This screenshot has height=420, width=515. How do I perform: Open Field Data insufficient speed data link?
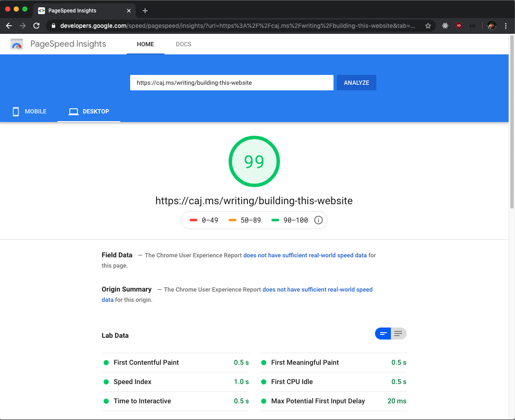(x=305, y=255)
